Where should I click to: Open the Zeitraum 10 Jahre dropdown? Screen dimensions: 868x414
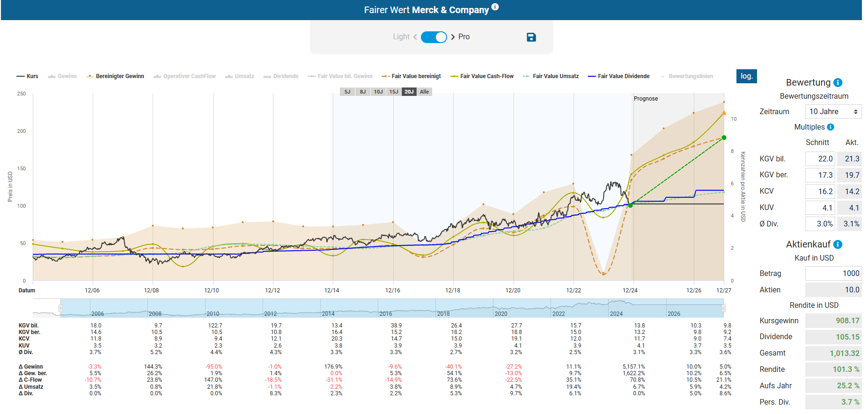[x=833, y=112]
